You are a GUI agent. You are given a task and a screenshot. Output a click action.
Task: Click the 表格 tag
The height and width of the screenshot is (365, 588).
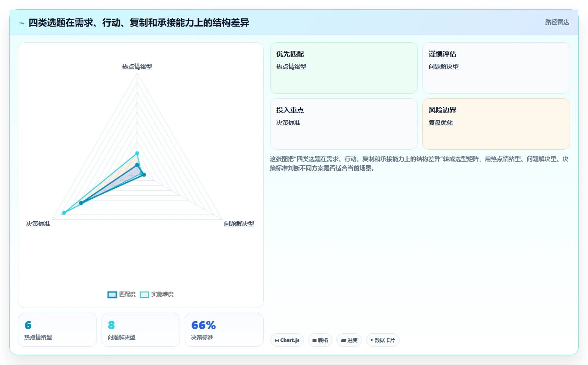click(x=320, y=340)
